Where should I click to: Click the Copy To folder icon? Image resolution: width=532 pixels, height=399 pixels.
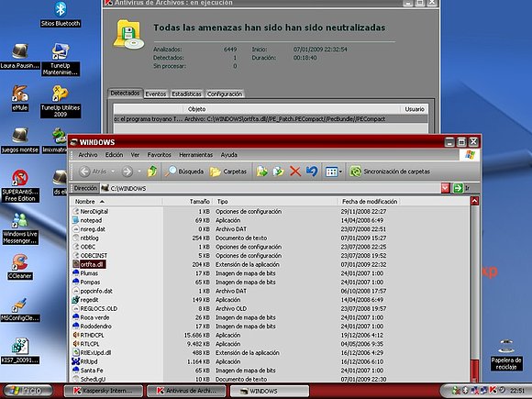[x=278, y=172]
